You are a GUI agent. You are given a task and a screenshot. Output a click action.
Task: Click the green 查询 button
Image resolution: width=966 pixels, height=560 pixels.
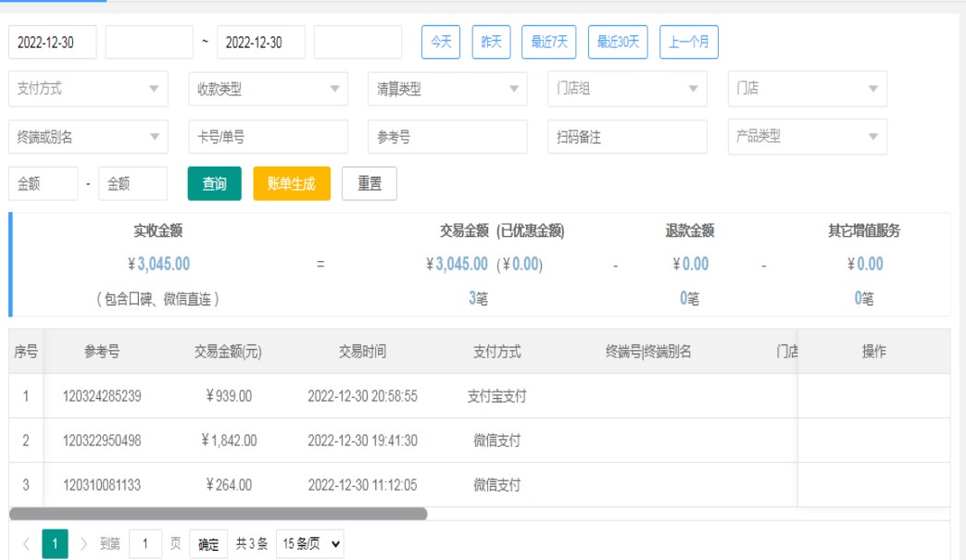[x=215, y=183]
